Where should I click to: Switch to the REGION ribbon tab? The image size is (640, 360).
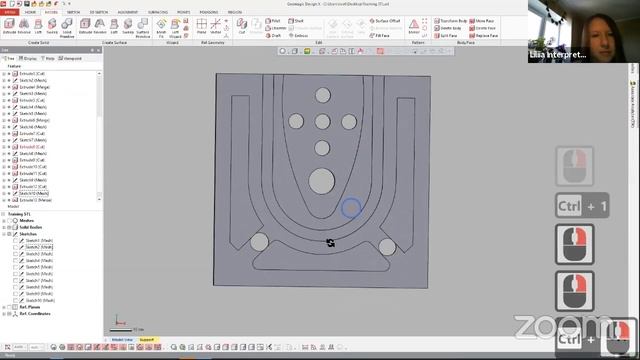(x=235, y=12)
